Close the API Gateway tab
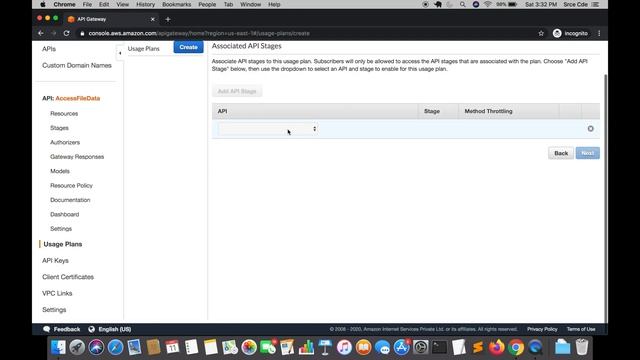 [x=153, y=19]
